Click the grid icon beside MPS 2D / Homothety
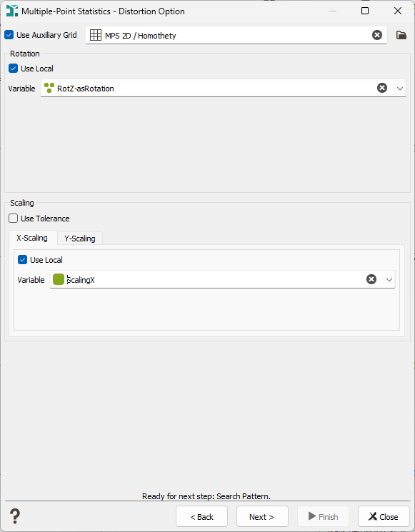The width and height of the screenshot is (415, 532). pos(95,35)
